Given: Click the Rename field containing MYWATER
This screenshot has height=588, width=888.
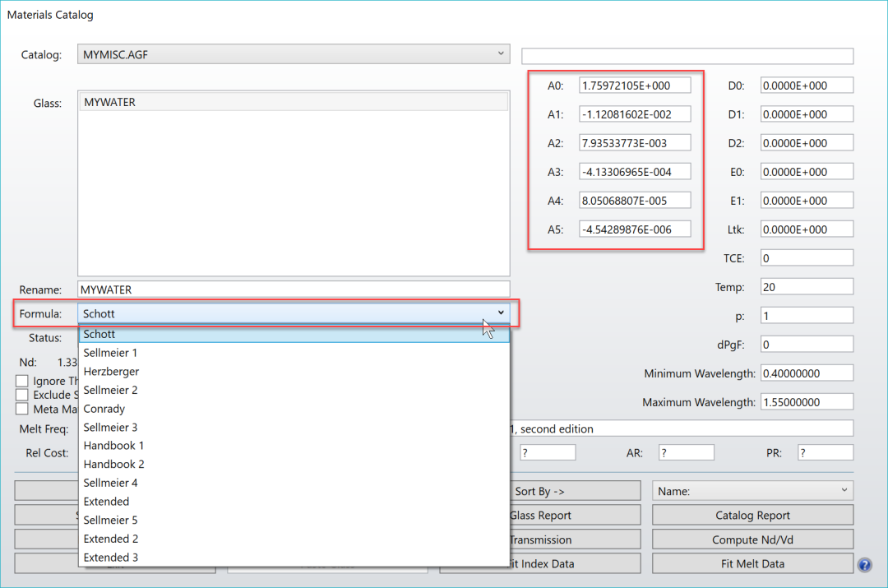Looking at the screenshot, I should click(x=294, y=289).
